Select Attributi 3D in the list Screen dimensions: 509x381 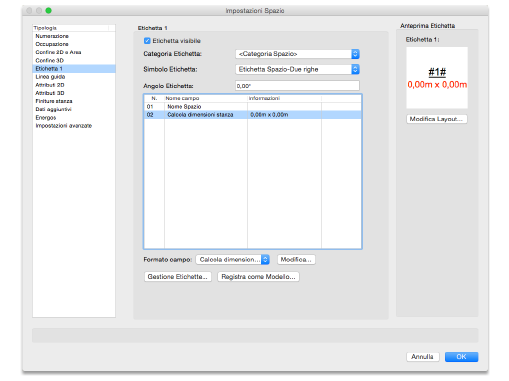pyautogui.click(x=74, y=93)
